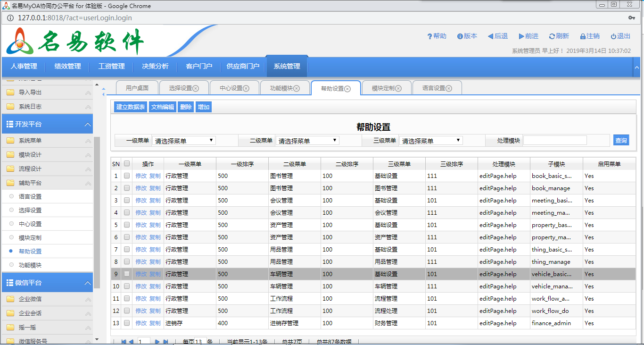The image size is (644, 345).
Task: Click the 注销 lock icon
Action: 583,36
